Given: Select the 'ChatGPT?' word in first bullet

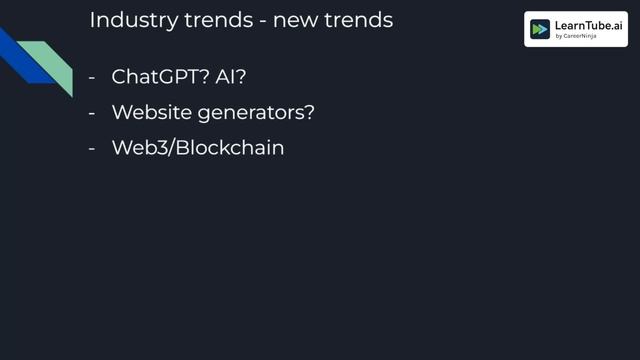Looking at the screenshot, I should pyautogui.click(x=160, y=77).
